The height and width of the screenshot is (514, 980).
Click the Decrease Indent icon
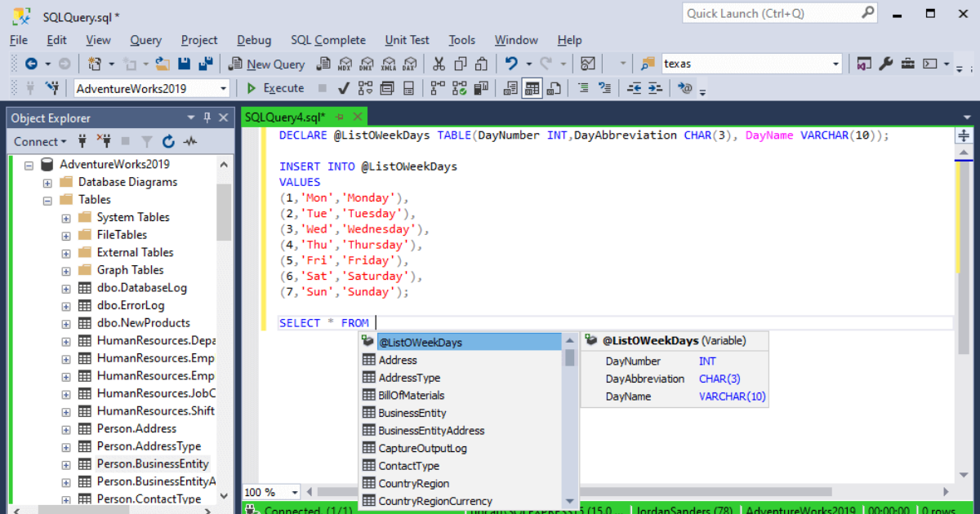point(635,88)
